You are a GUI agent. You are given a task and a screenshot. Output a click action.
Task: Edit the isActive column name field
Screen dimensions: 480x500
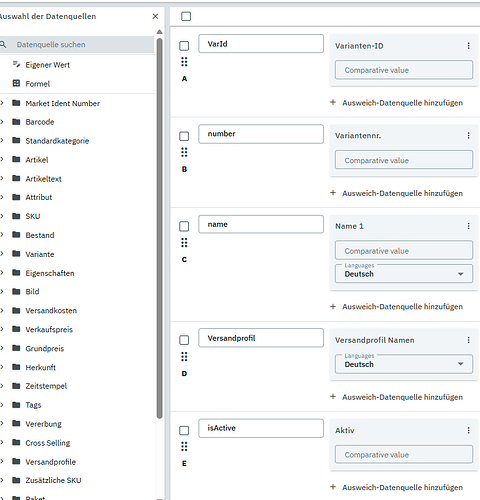261,428
